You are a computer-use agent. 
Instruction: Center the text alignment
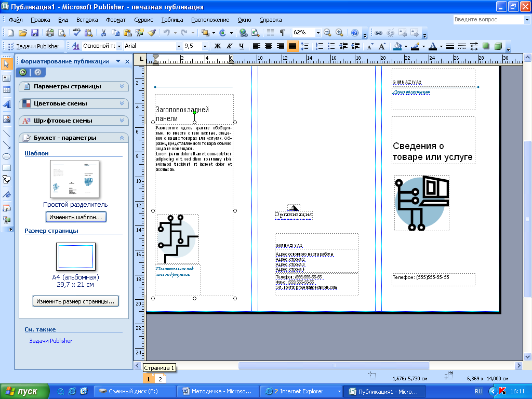269,46
